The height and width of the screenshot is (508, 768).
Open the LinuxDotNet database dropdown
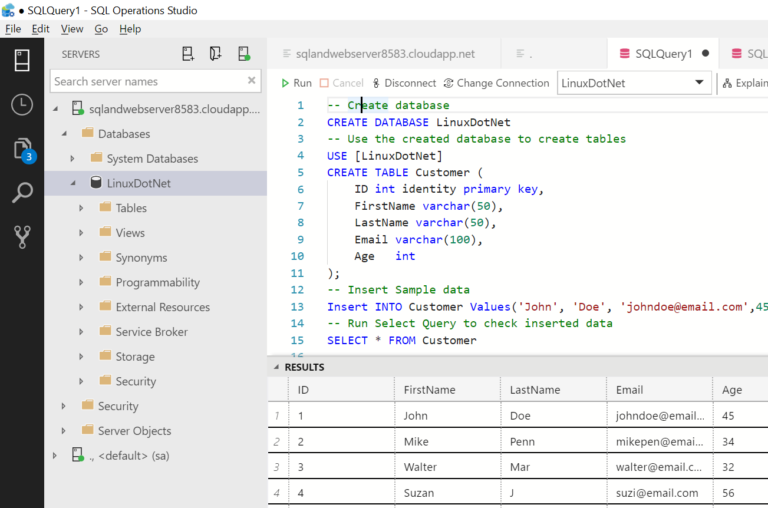pos(699,82)
